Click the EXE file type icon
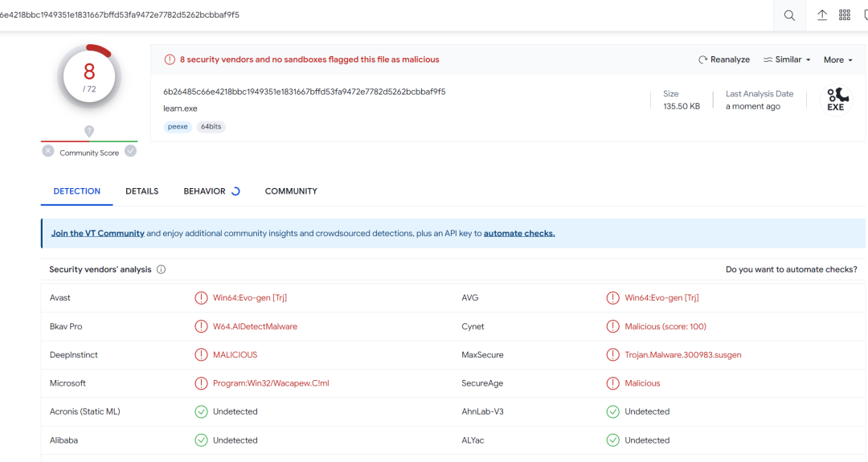 [836, 100]
